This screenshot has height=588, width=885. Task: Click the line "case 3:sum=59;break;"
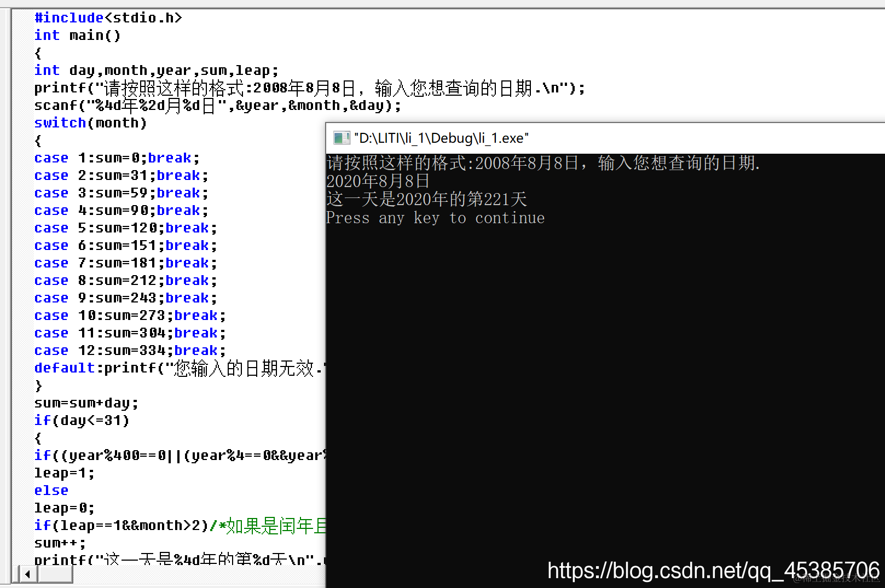[x=121, y=193]
